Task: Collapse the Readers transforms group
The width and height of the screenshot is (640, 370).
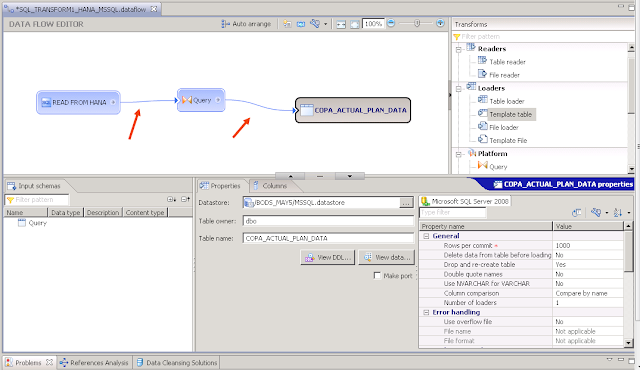Action: pos(458,50)
